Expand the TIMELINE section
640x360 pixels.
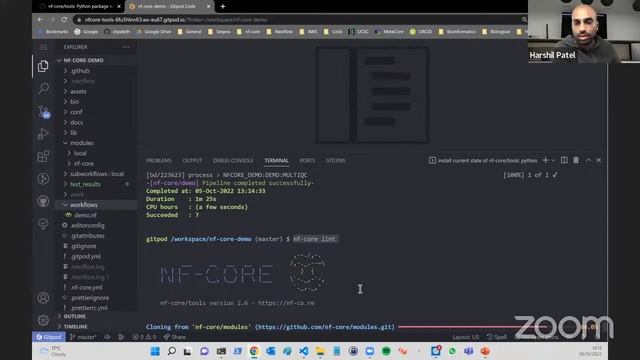click(x=96, y=327)
